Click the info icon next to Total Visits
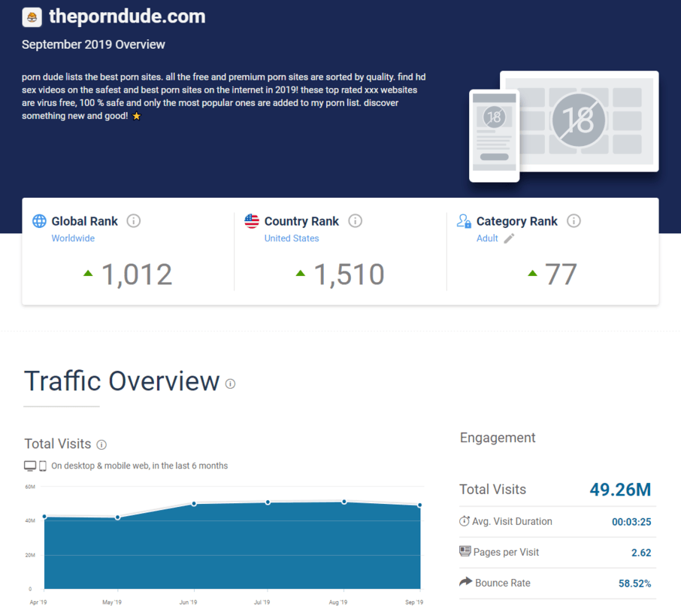The image size is (681, 616). pyautogui.click(x=101, y=445)
